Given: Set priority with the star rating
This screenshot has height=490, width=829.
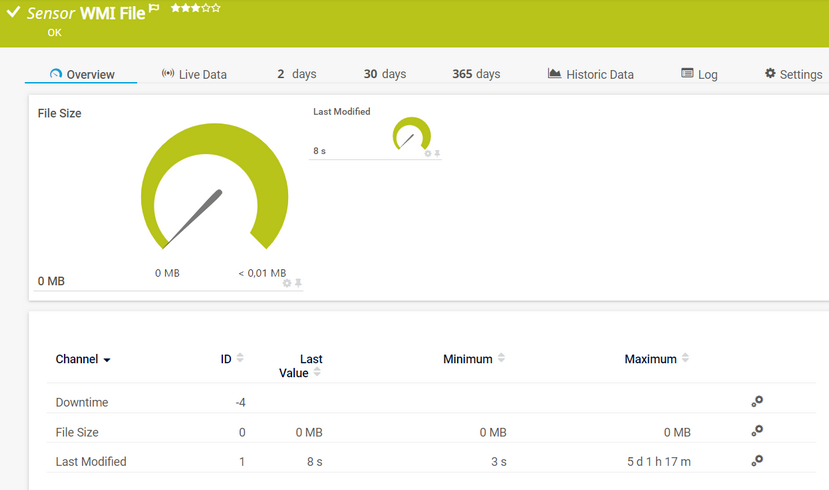Looking at the screenshot, I should (x=195, y=8).
